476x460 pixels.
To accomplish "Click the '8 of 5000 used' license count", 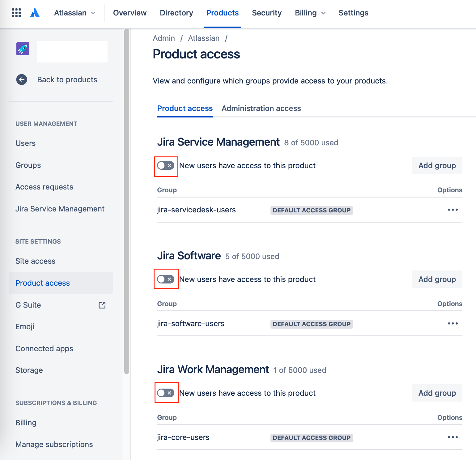I will tap(311, 143).
